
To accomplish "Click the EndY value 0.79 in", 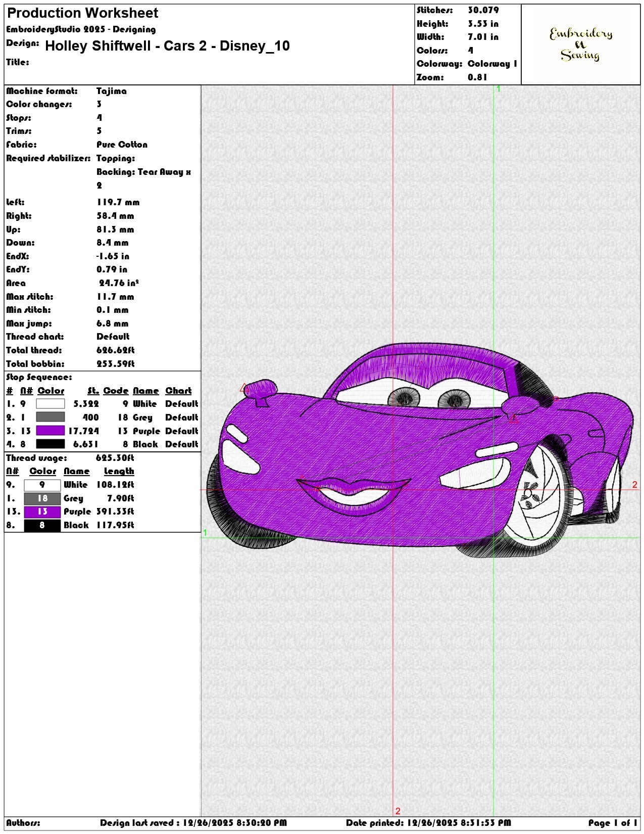I will coord(112,269).
